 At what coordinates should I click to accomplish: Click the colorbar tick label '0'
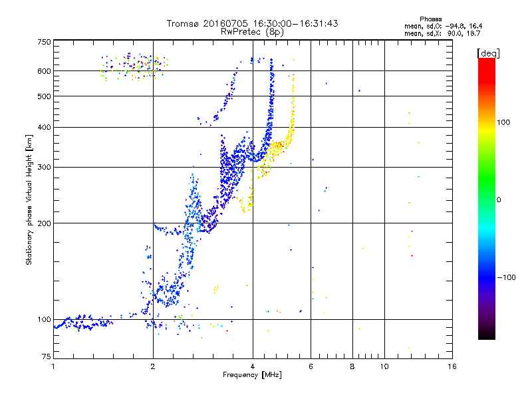click(x=499, y=199)
